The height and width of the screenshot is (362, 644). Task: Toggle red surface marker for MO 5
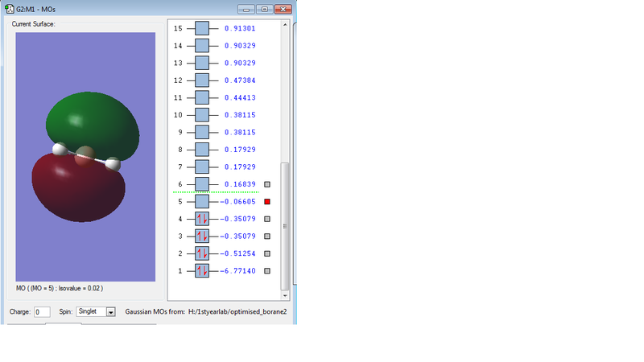coord(267,202)
